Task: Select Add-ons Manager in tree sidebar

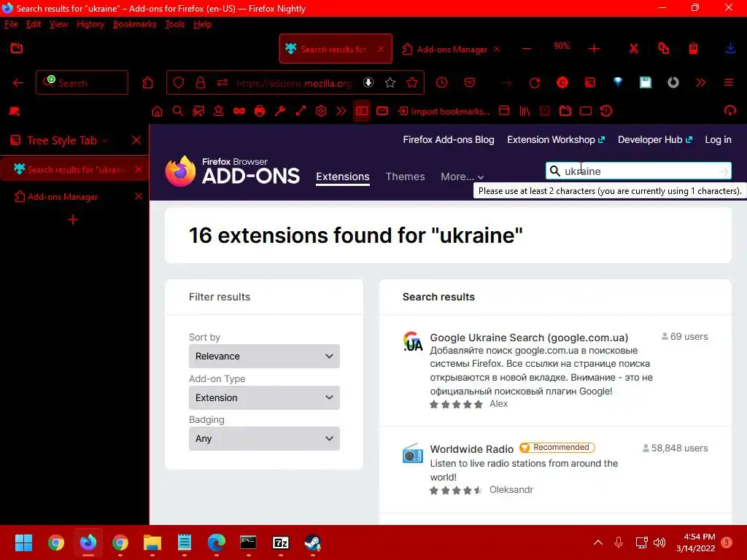Action: (x=63, y=197)
